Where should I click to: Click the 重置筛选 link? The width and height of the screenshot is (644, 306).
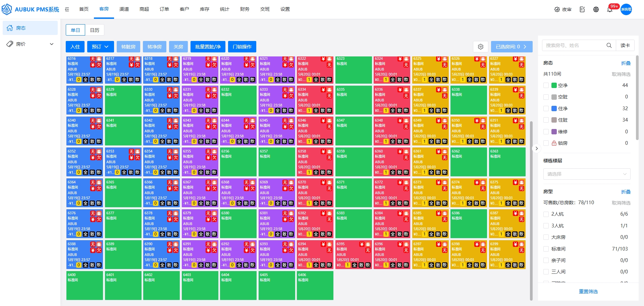point(588,292)
